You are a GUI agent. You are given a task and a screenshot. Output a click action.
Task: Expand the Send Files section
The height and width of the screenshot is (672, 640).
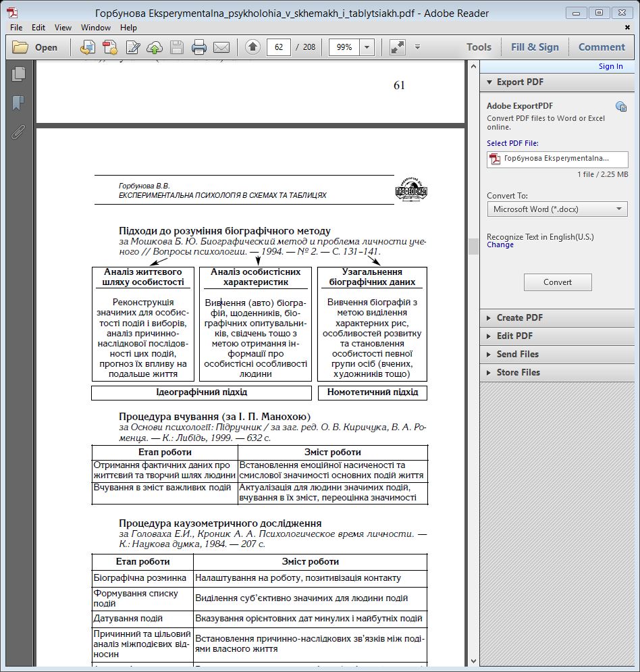click(x=517, y=354)
